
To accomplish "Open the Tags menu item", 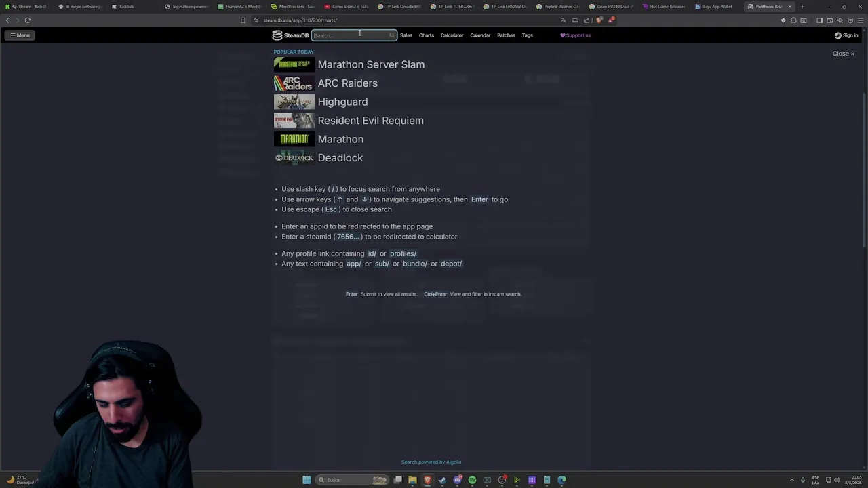I will coord(528,35).
